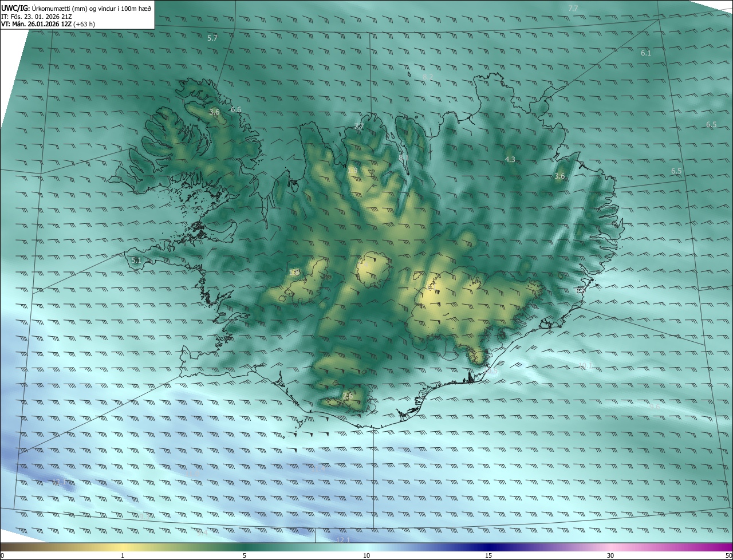Click the 50 tick on the color scale
733x560 pixels.
tap(728, 555)
